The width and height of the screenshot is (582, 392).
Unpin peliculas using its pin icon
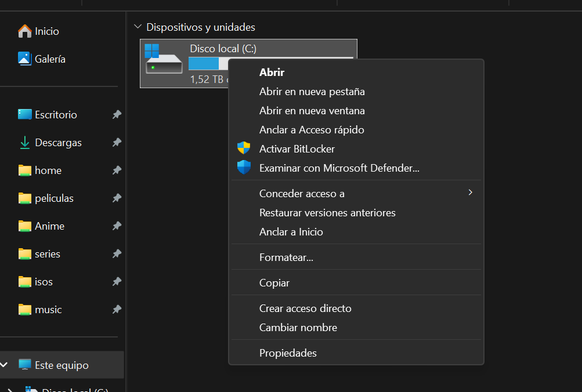pyautogui.click(x=117, y=198)
